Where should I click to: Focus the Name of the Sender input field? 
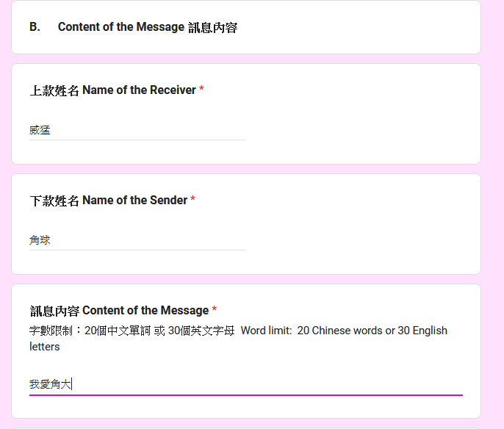pos(137,240)
